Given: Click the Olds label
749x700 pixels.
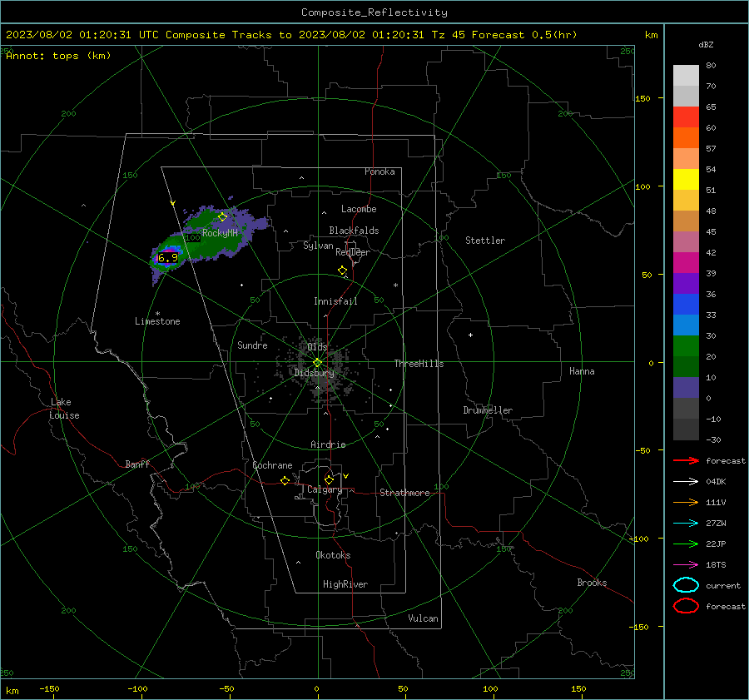Looking at the screenshot, I should pyautogui.click(x=317, y=347).
